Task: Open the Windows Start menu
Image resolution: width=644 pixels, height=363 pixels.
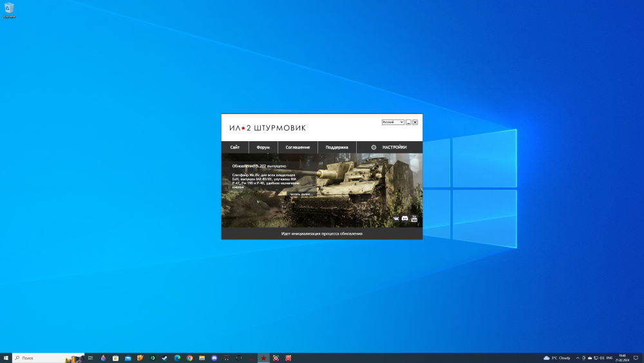Action: [x=6, y=358]
